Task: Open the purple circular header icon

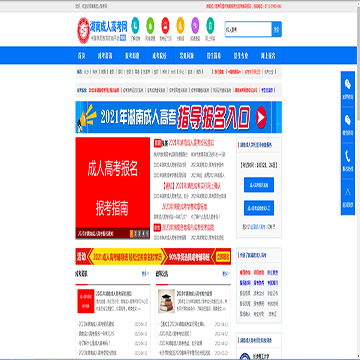Action: tap(195, 25)
